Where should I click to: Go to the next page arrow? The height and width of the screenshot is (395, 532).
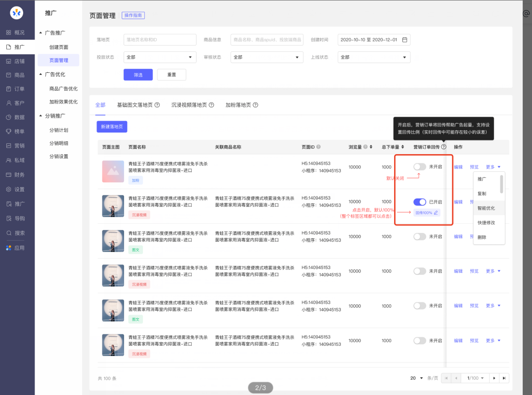click(494, 378)
